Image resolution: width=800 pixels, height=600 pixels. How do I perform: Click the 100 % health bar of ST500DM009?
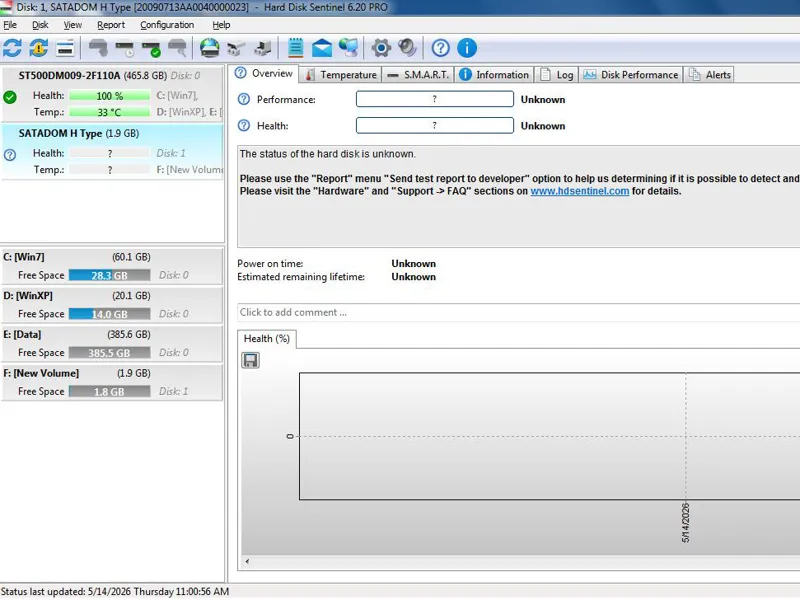point(110,96)
